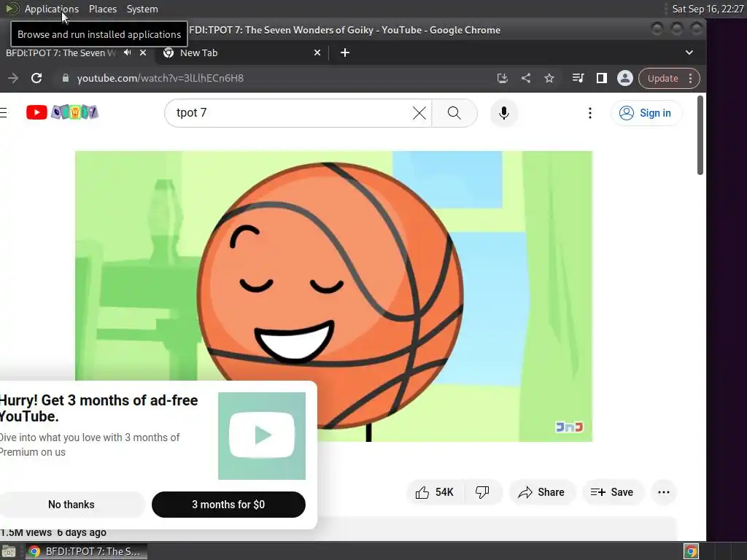Open a new tab with plus button

345,52
